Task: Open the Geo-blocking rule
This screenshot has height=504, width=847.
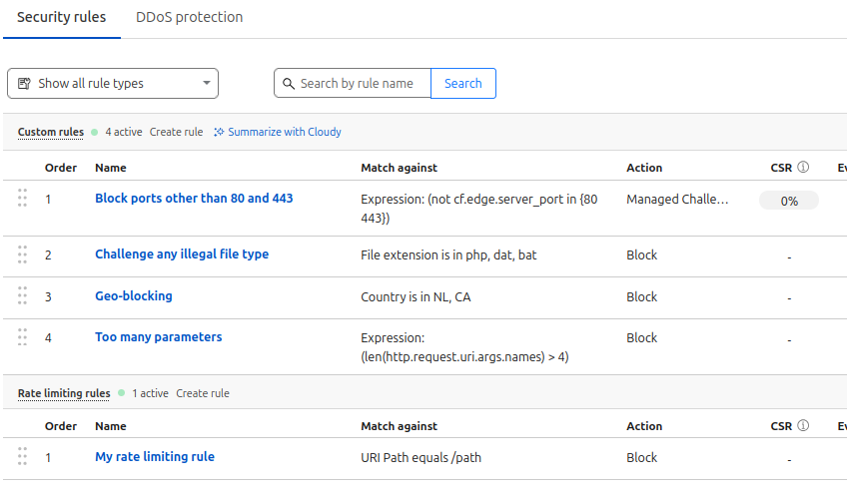Action: tap(134, 295)
